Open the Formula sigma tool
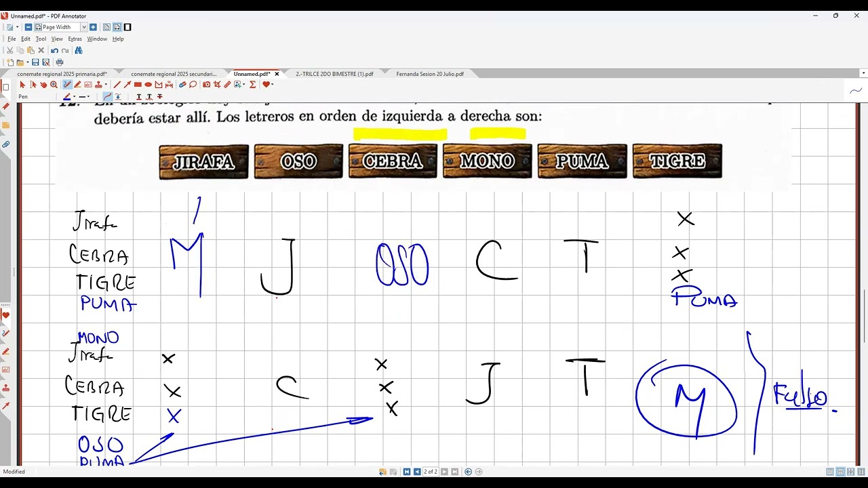This screenshot has height=488, width=868. [253, 85]
